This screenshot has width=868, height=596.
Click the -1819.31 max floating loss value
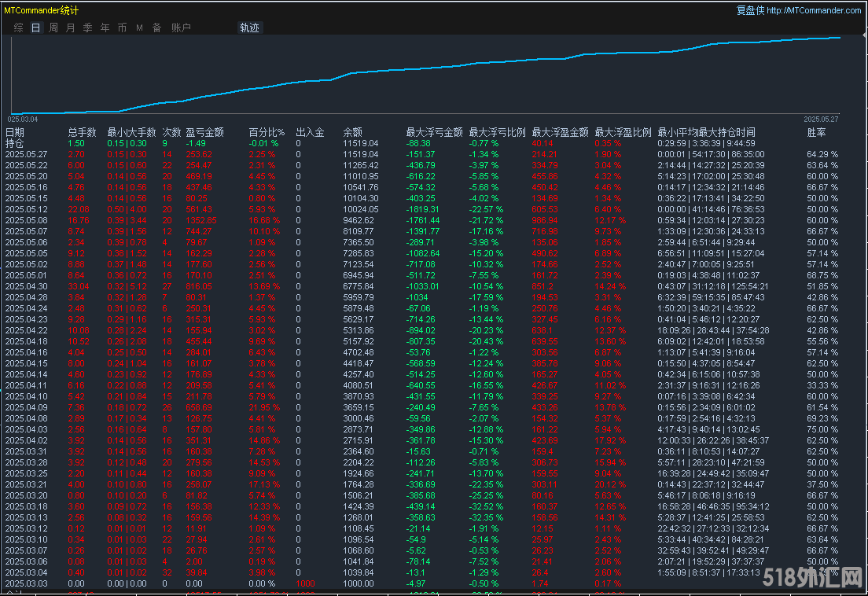tap(422, 209)
